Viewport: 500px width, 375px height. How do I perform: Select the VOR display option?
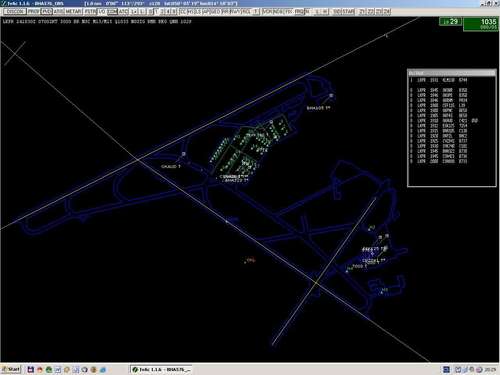267,11
